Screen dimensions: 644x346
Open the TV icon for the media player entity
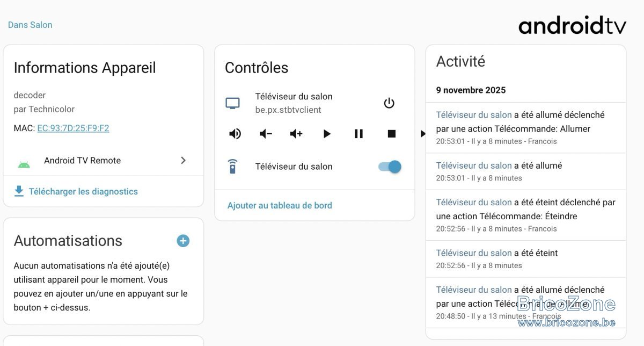(x=232, y=103)
